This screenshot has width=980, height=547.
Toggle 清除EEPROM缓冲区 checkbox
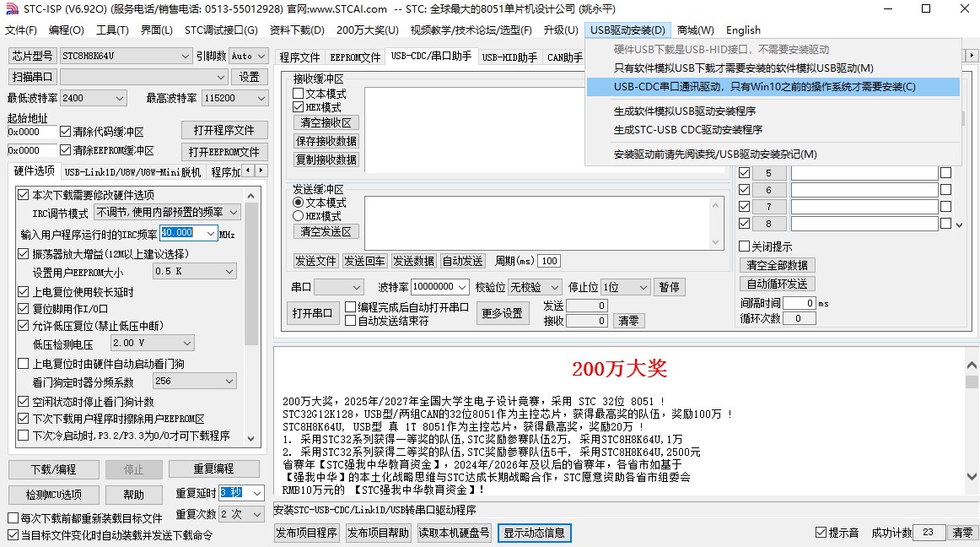click(65, 150)
